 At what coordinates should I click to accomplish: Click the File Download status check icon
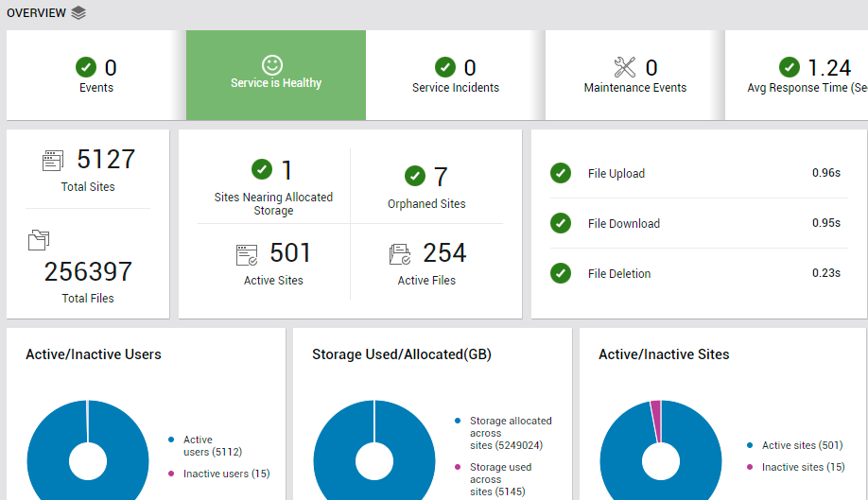click(x=561, y=223)
